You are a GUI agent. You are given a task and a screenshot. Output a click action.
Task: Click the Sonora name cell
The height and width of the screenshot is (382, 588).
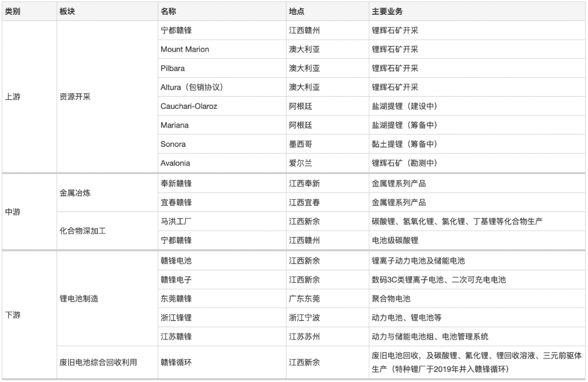173,144
